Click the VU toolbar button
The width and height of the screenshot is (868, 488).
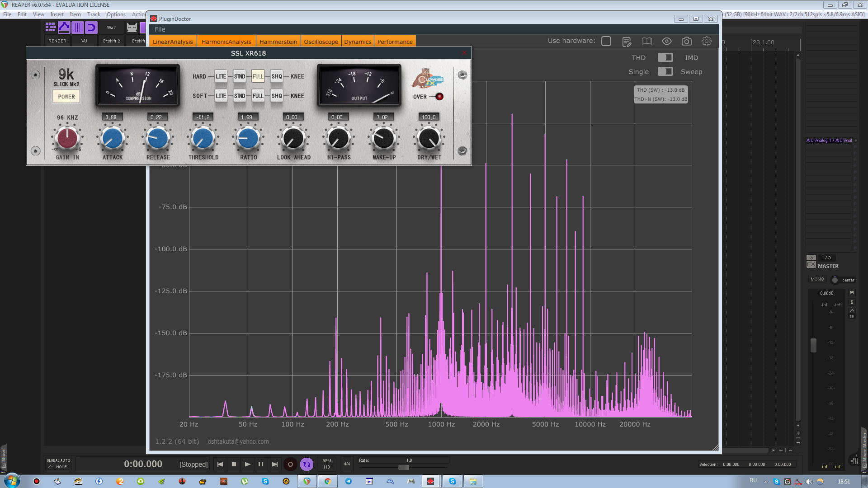click(x=84, y=41)
